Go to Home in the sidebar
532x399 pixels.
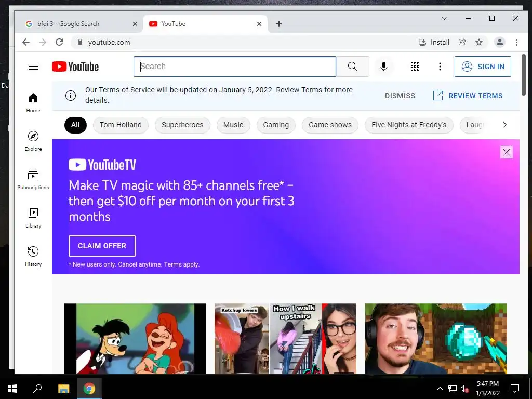tap(33, 103)
